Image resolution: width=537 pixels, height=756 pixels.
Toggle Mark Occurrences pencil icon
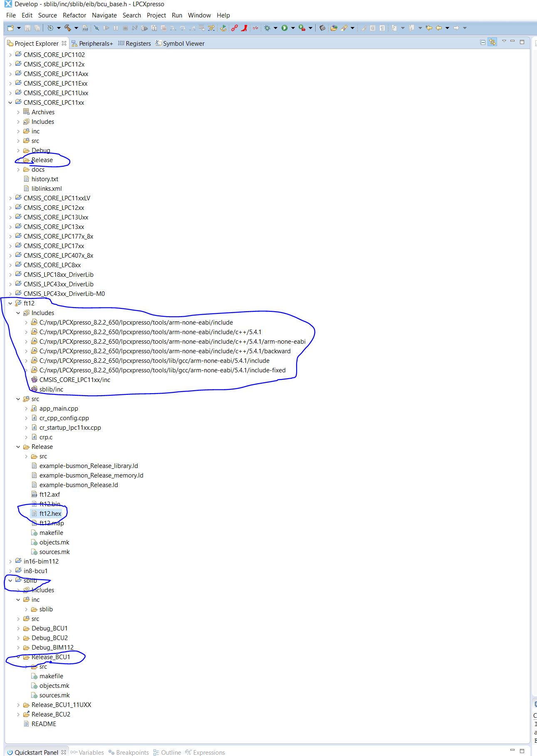coord(364,28)
